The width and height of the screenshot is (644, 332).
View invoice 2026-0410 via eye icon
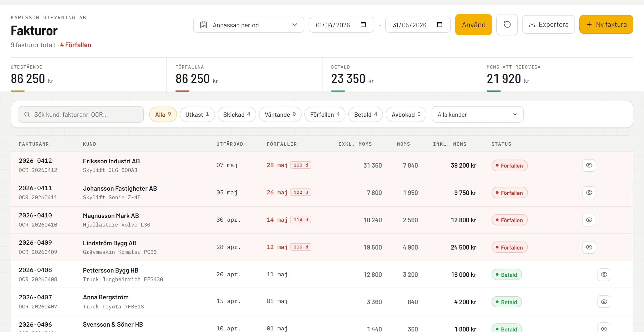pos(589,220)
